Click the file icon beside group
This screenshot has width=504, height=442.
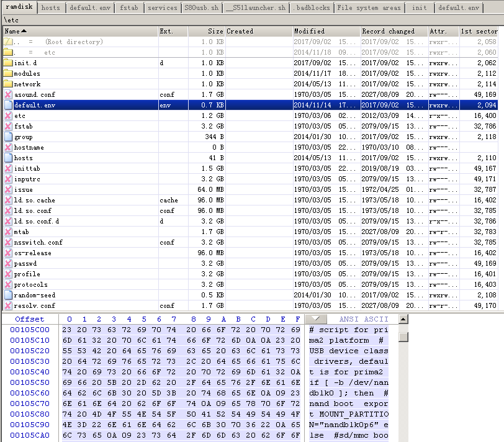click(8, 137)
